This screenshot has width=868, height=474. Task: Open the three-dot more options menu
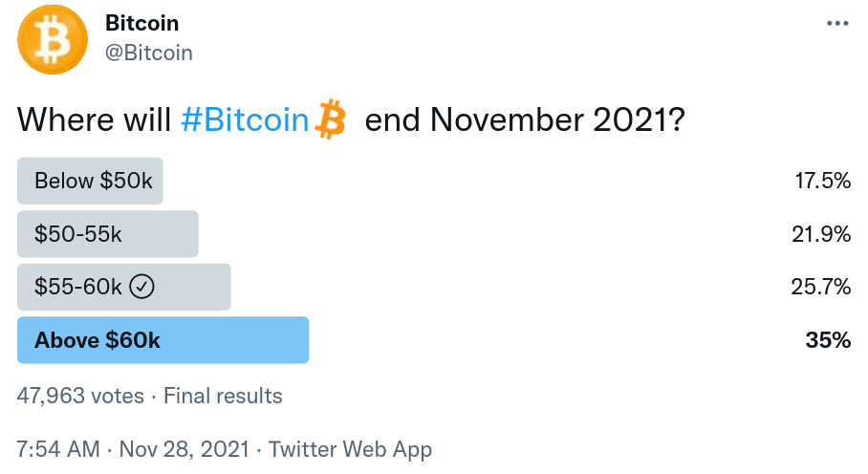836,23
